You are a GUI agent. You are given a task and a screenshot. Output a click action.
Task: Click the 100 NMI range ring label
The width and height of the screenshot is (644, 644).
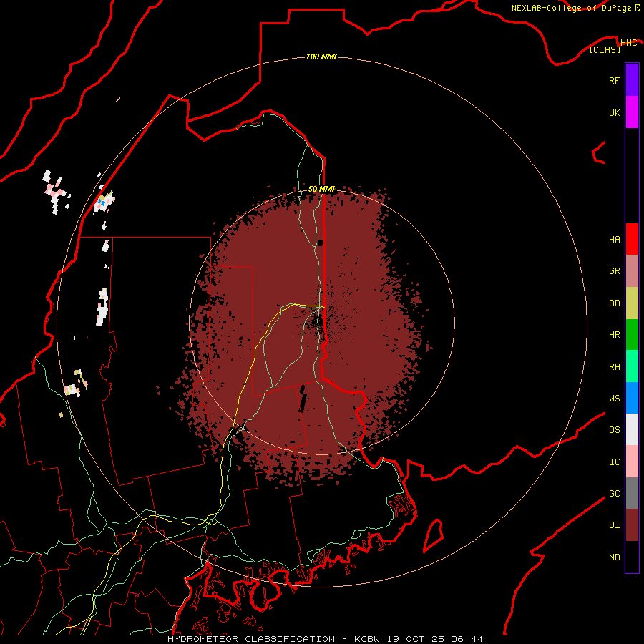[321, 57]
